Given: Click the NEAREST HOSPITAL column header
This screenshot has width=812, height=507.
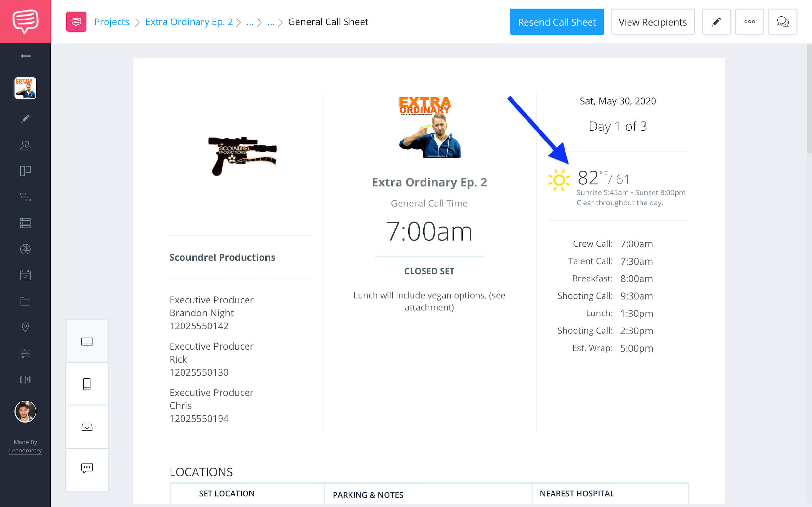Looking at the screenshot, I should click(577, 494).
